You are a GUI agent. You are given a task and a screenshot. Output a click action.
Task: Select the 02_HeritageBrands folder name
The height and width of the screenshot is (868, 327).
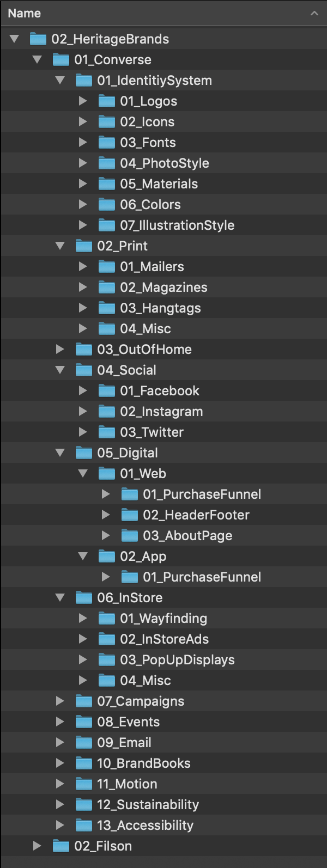[110, 39]
